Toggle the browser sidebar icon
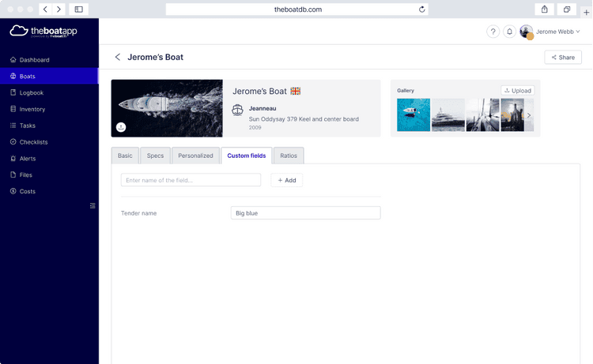This screenshot has height=364, width=593. (x=78, y=9)
